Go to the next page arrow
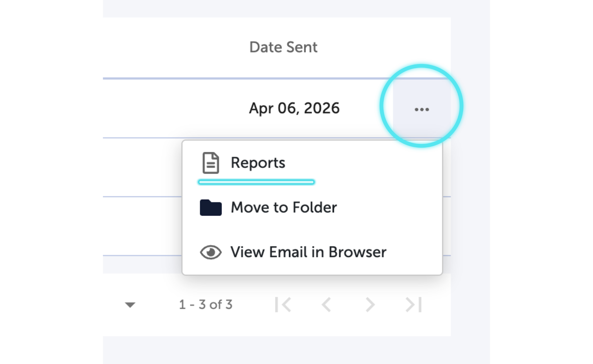This screenshot has width=593, height=364. tap(370, 304)
